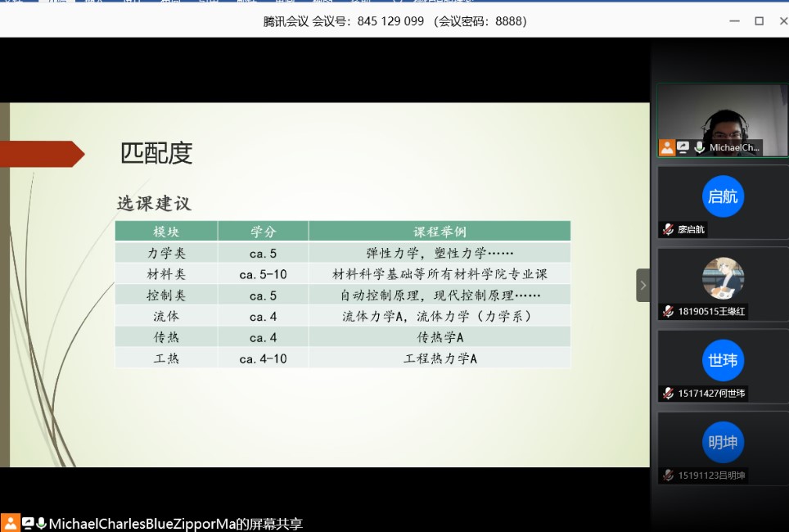Collapse the participant video sidebar arrow
The width and height of the screenshot is (789, 532).
642,285
